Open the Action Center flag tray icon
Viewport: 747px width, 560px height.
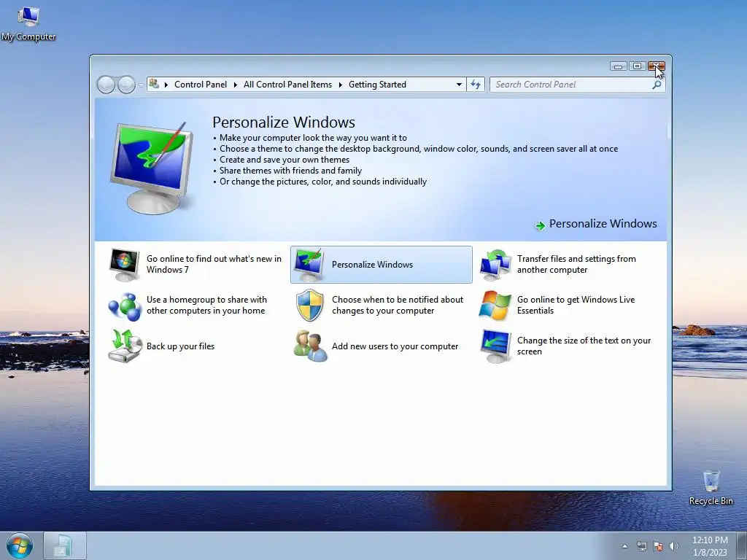pos(659,546)
